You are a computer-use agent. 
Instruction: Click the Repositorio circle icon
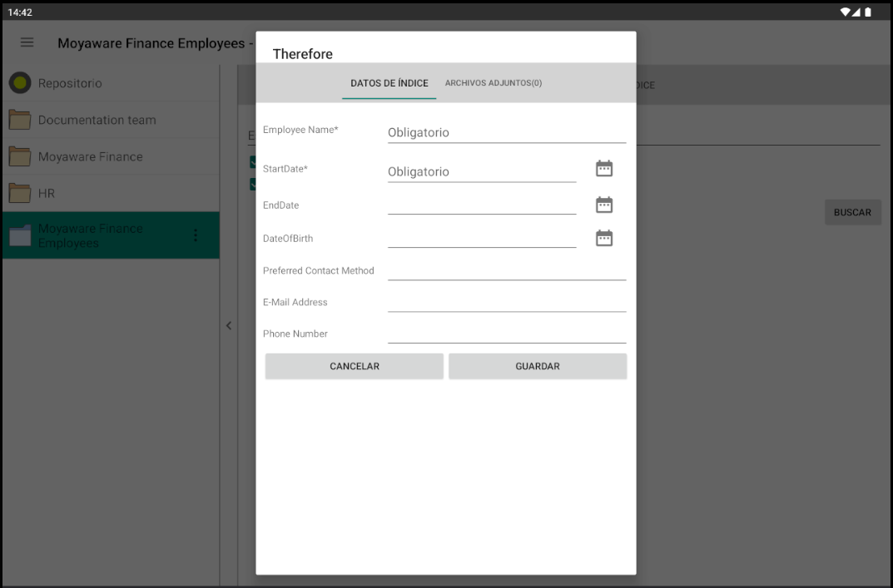(x=20, y=83)
